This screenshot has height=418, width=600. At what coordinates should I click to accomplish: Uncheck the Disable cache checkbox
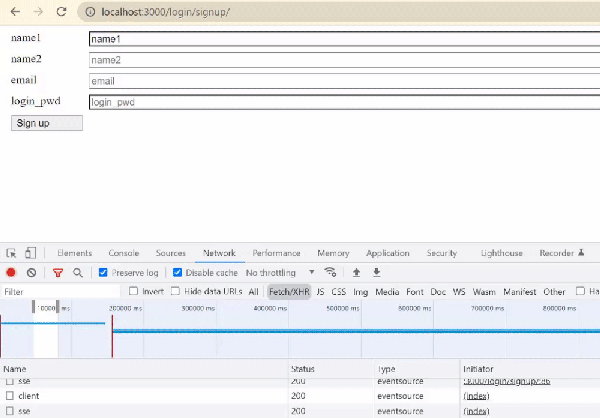click(x=178, y=272)
